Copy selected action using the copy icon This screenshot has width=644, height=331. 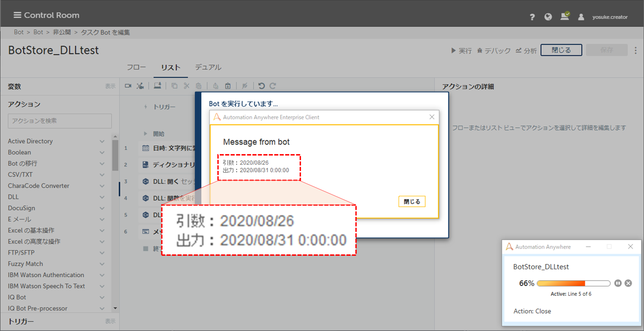pyautogui.click(x=174, y=86)
